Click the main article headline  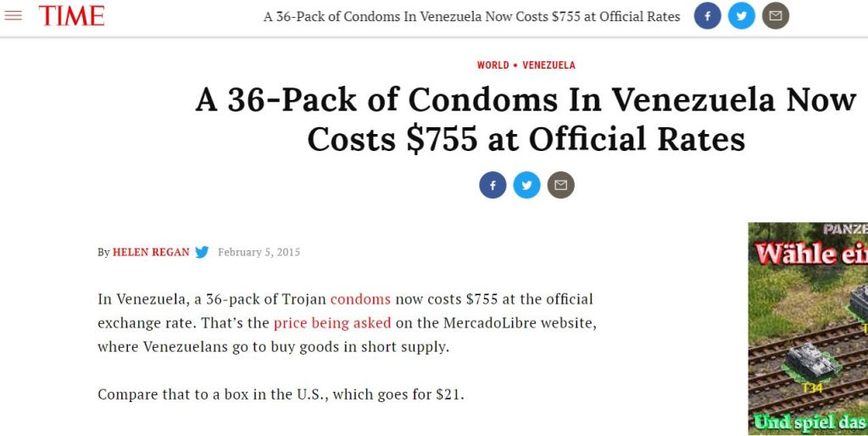(526, 119)
